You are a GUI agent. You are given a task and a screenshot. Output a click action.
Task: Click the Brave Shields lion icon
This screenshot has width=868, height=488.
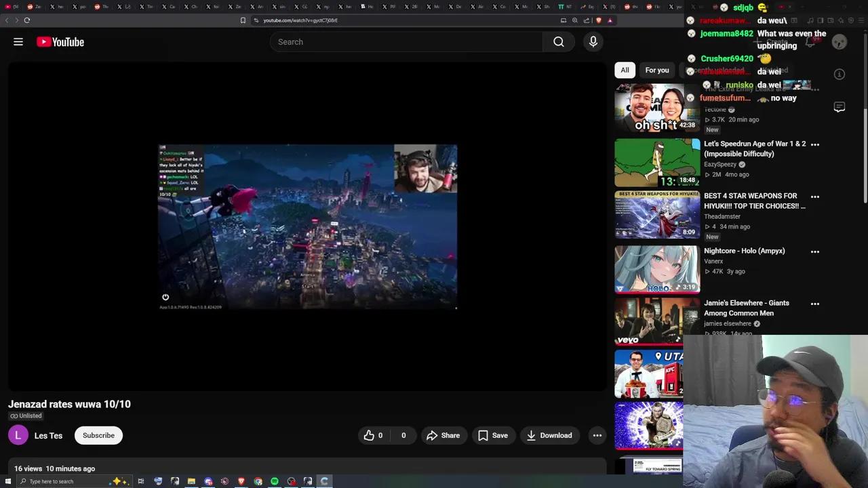[x=598, y=20]
